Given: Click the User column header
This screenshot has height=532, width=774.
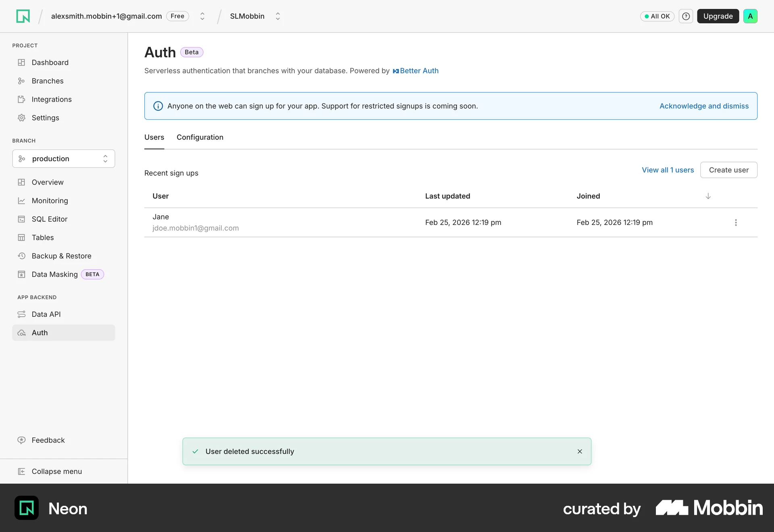Looking at the screenshot, I should 160,196.
